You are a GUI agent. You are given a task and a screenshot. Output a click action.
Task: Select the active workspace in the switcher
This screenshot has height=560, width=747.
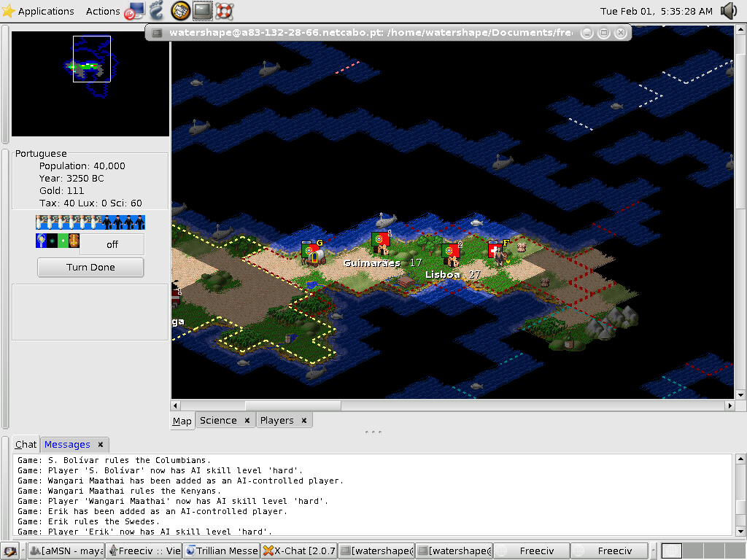672,551
